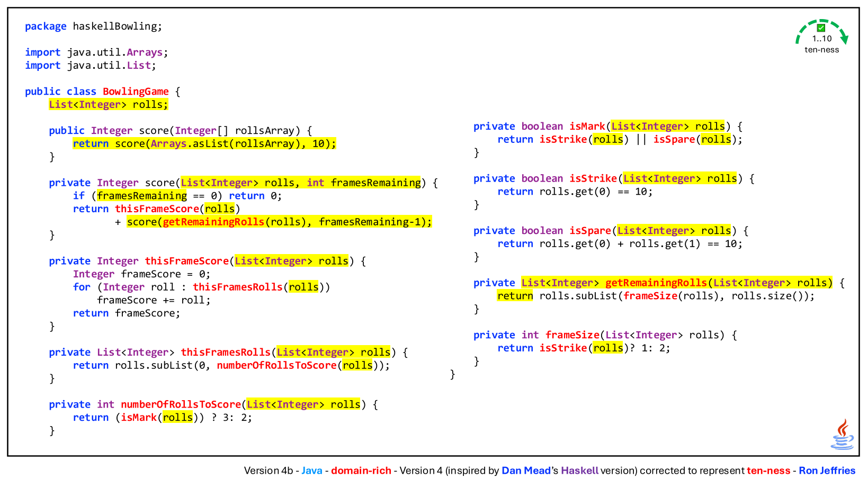Open the Ron Jeffries link in footer
Viewport: 868px width, 488px height.
click(x=827, y=471)
